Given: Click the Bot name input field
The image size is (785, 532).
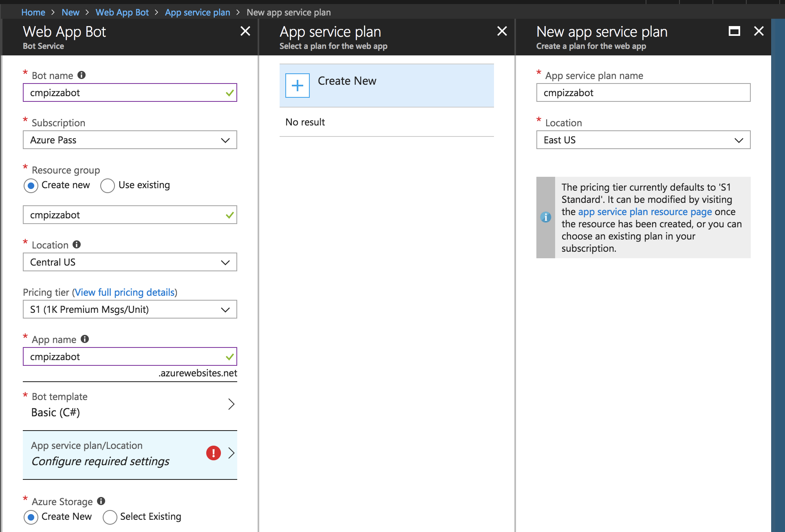Looking at the screenshot, I should pyautogui.click(x=130, y=92).
